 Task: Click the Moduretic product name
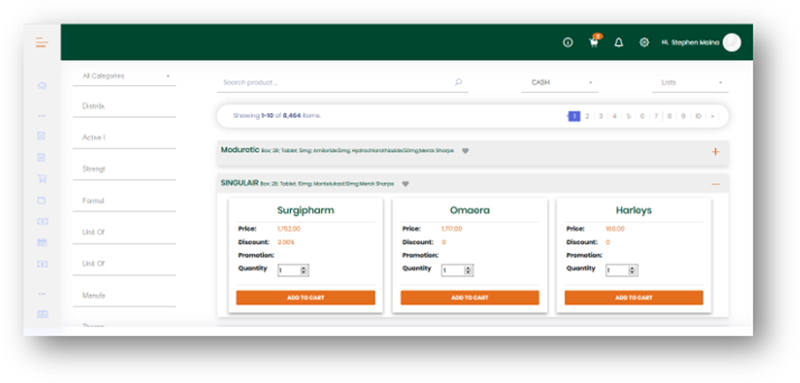click(240, 150)
